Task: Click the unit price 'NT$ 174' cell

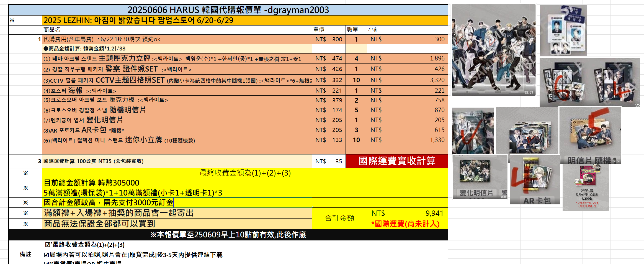Action: [x=329, y=110]
